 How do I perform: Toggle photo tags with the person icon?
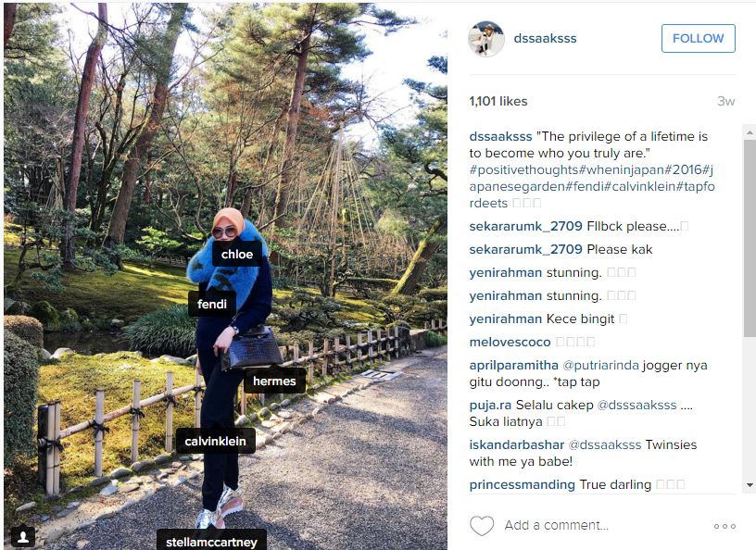pos(22,536)
